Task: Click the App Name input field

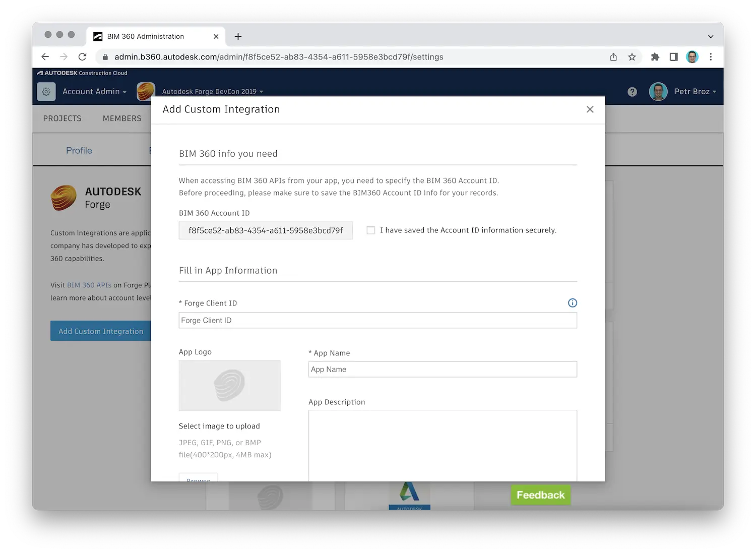Action: [443, 370]
